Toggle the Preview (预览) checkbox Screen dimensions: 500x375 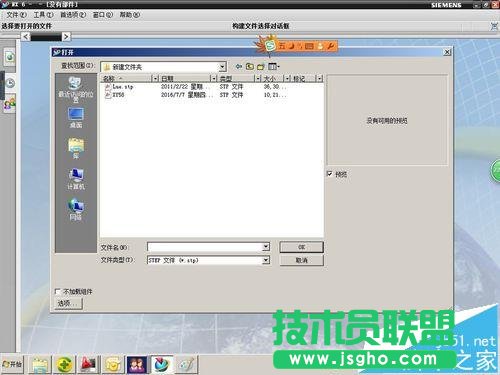pyautogui.click(x=330, y=174)
